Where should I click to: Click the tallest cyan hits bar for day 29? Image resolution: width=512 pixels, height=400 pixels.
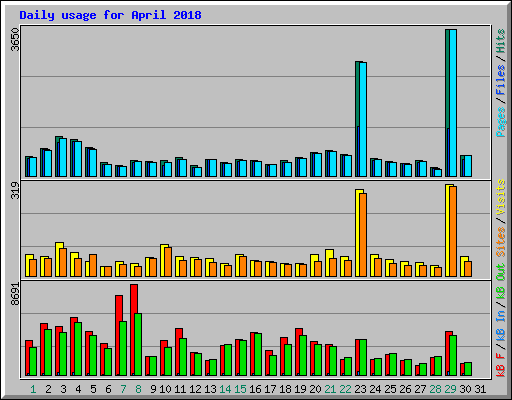[x=453, y=103]
